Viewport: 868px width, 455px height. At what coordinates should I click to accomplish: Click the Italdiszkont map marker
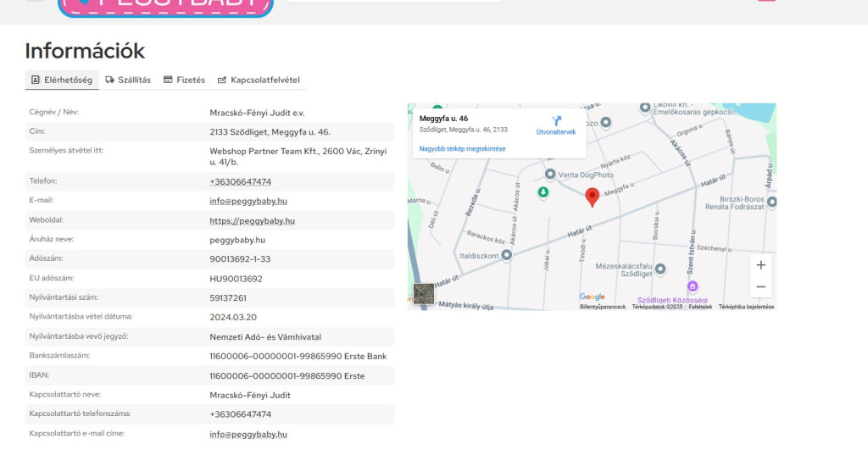[506, 254]
